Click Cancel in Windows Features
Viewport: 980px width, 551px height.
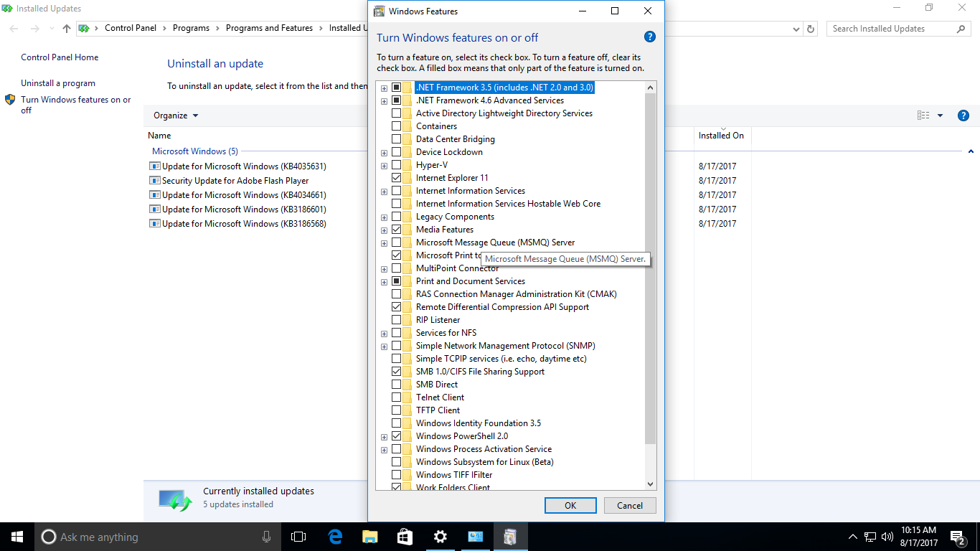630,505
